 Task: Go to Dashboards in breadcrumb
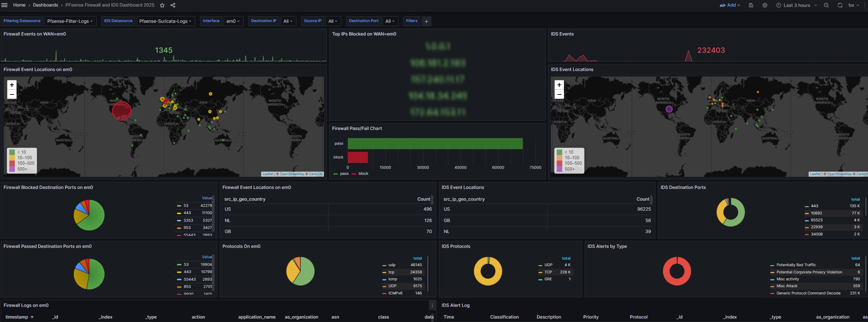tap(46, 5)
